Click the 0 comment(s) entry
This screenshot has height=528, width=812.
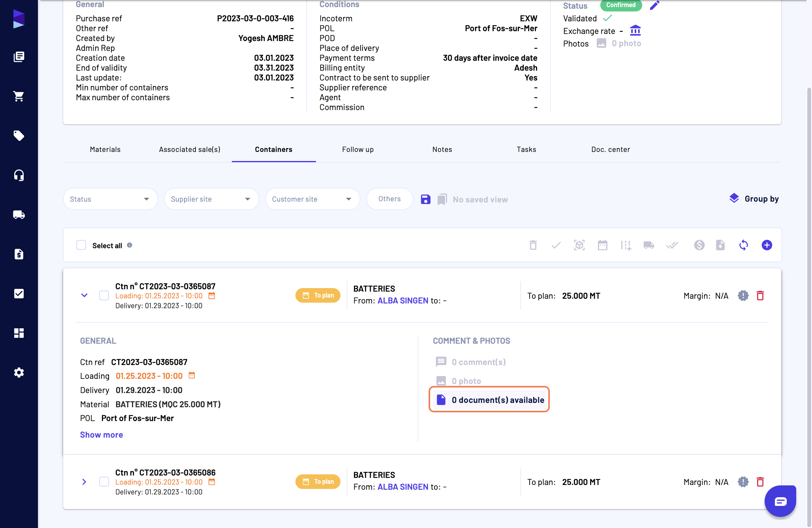tap(471, 362)
